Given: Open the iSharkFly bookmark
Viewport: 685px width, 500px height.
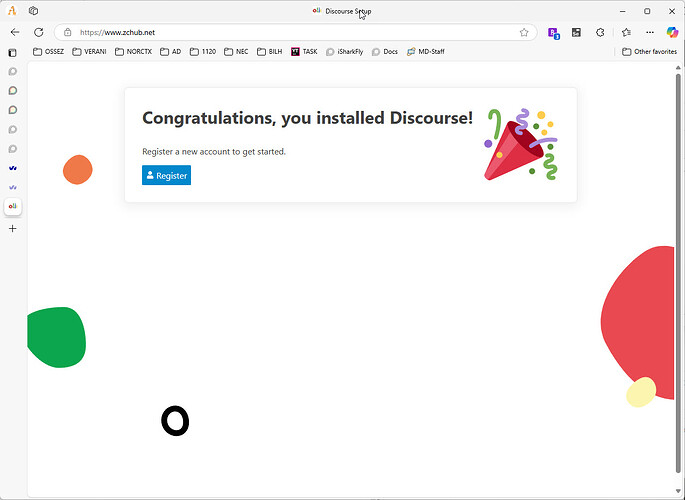Looking at the screenshot, I should (x=344, y=52).
